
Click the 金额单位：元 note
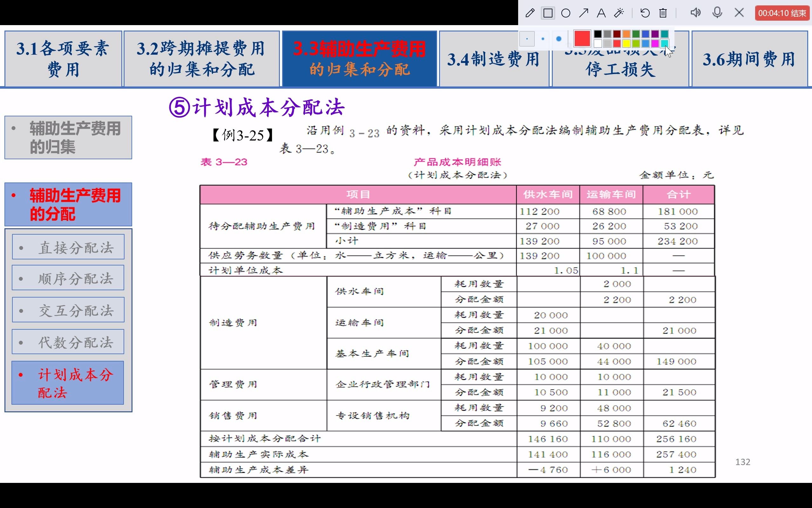(676, 175)
